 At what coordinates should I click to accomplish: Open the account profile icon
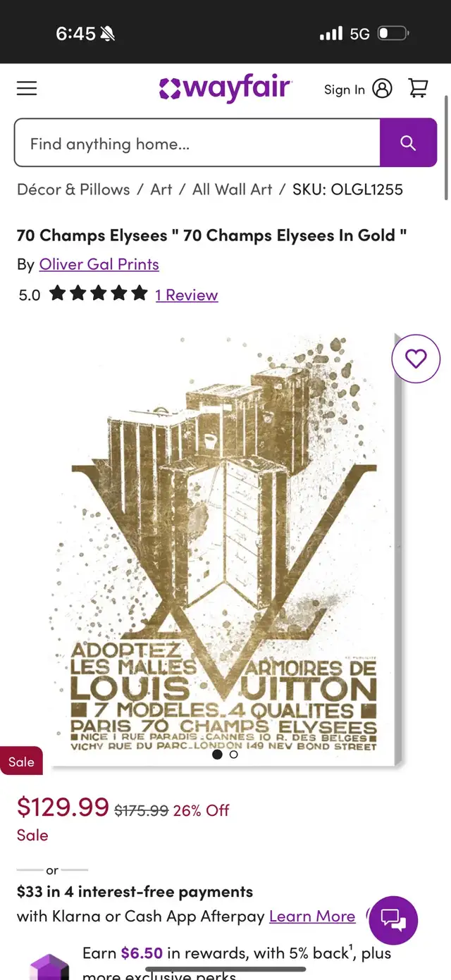[383, 89]
